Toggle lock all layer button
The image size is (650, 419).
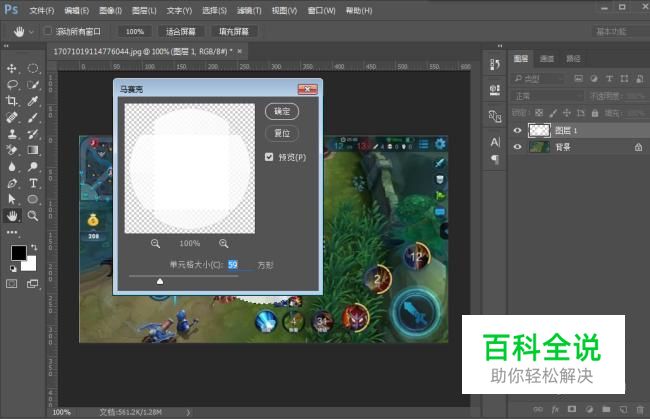(x=595, y=113)
